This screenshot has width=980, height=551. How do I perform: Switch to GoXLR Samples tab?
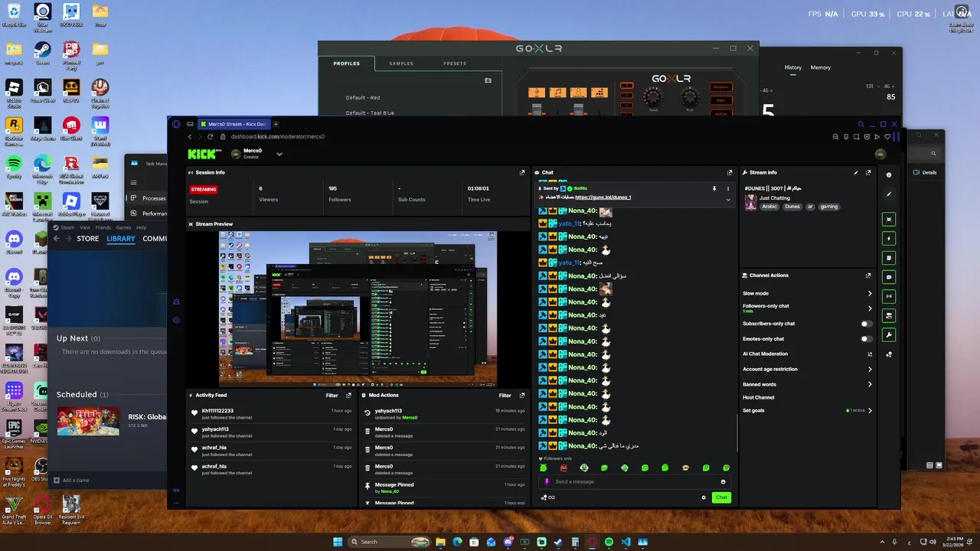click(x=401, y=64)
